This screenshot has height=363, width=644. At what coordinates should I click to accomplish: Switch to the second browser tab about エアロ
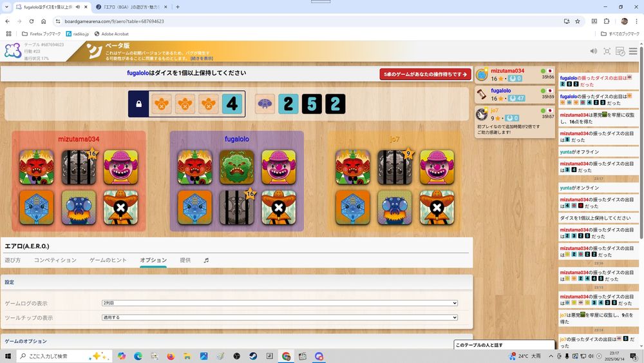tap(130, 7)
